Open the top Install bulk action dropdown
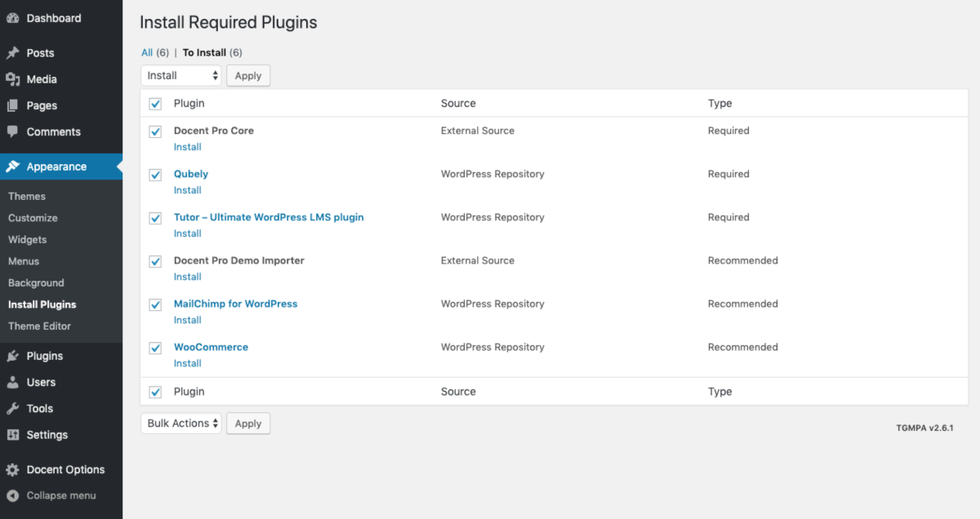This screenshot has width=980, height=519. click(181, 75)
